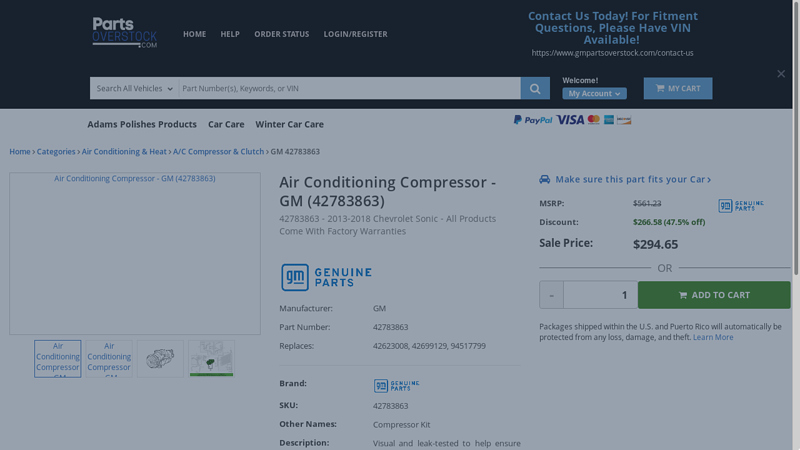Click the VISA payment icon
This screenshot has height=450, width=800.
[x=570, y=120]
